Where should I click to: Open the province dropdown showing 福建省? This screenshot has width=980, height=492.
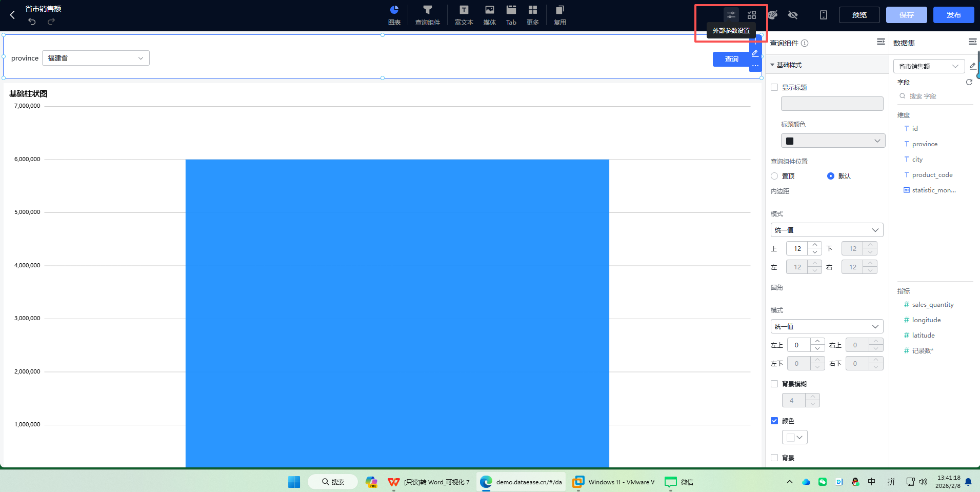click(96, 58)
